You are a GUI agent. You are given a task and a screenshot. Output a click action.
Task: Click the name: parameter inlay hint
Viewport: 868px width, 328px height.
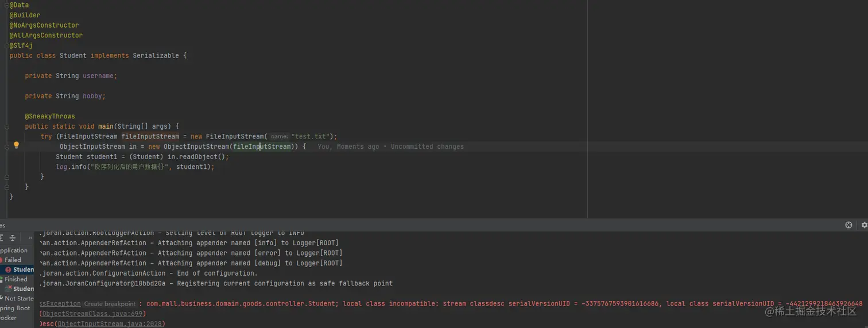point(279,137)
